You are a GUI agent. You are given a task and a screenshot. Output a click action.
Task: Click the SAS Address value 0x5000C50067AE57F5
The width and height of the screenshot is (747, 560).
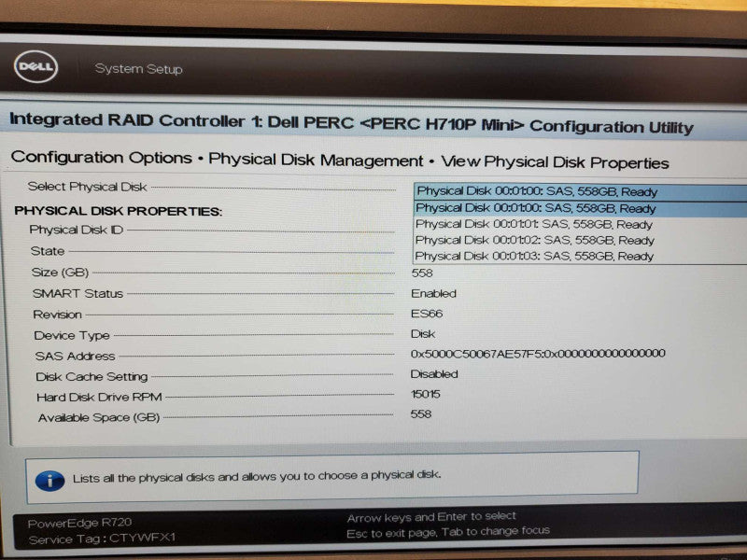[x=538, y=354]
